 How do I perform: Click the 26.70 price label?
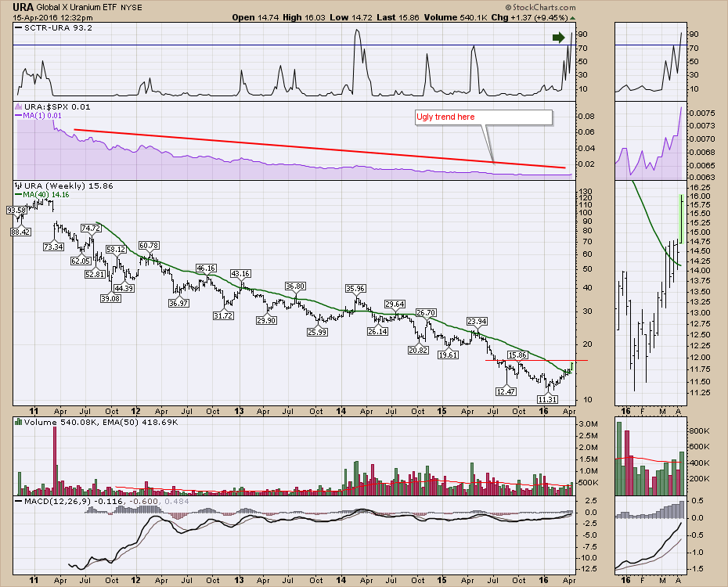[x=426, y=312]
